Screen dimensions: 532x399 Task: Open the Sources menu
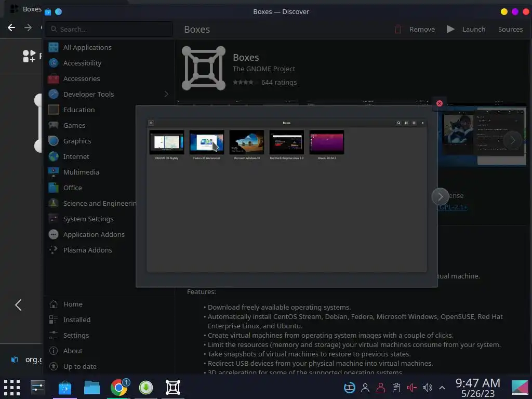(x=510, y=30)
